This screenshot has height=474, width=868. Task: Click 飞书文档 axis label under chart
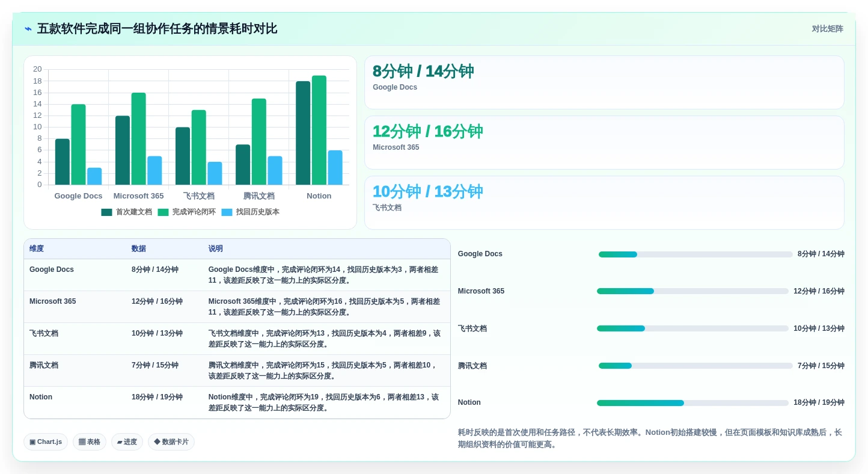click(199, 196)
